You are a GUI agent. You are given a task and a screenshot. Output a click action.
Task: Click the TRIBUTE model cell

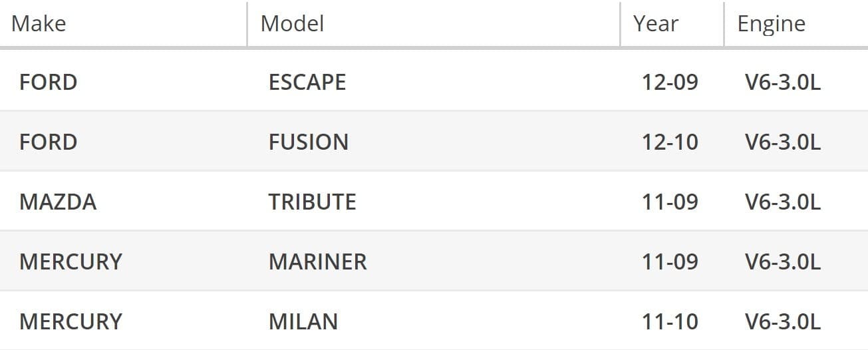coord(312,202)
